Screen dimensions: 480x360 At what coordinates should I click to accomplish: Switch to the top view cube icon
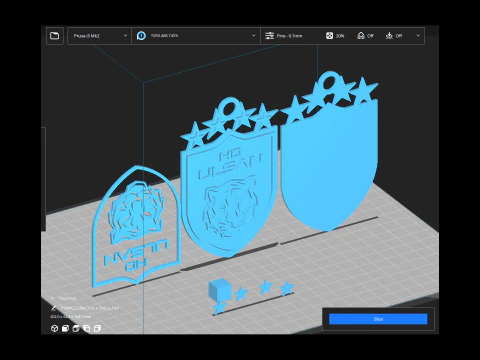point(76,329)
